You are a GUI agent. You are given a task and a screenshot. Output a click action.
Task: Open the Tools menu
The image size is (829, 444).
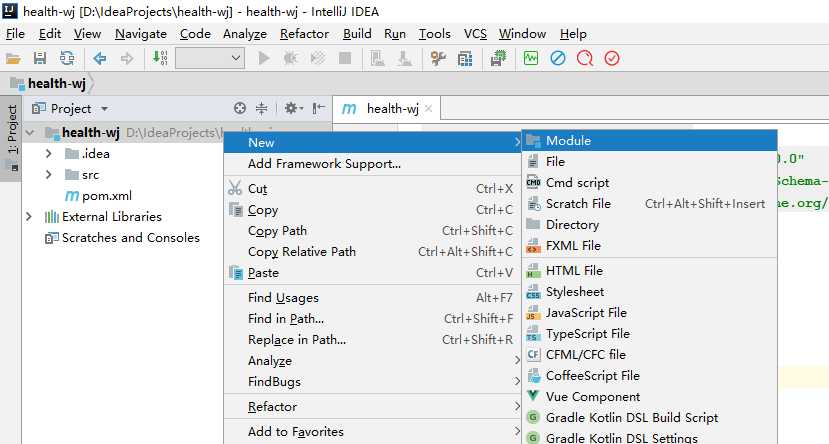[434, 34]
